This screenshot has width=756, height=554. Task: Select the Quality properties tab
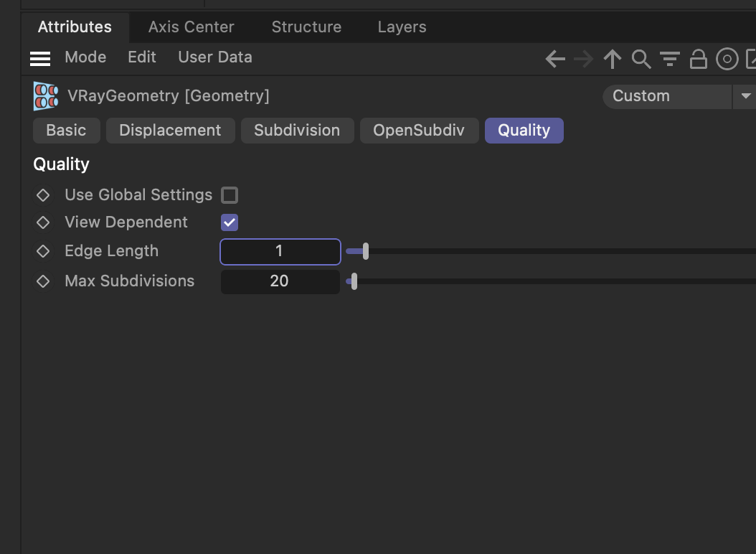[x=524, y=131]
